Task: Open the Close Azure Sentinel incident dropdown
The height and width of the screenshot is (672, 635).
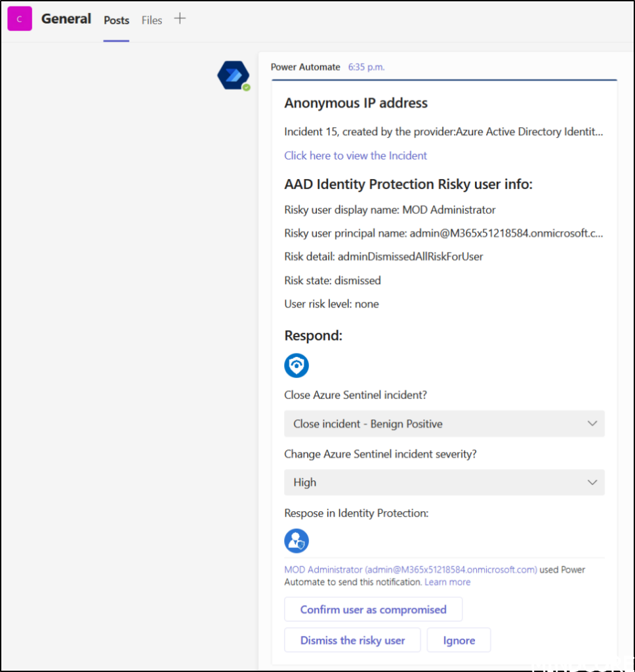Action: (x=444, y=423)
